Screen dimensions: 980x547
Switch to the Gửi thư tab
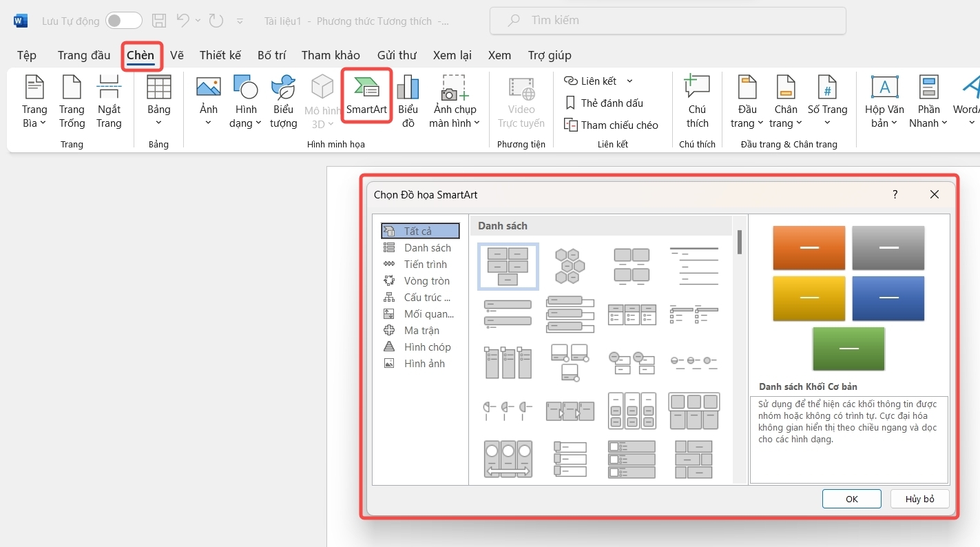pyautogui.click(x=397, y=55)
